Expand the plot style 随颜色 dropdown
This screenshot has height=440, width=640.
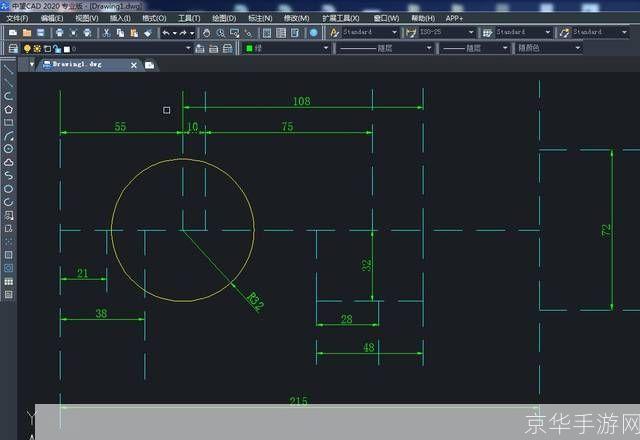tap(578, 48)
